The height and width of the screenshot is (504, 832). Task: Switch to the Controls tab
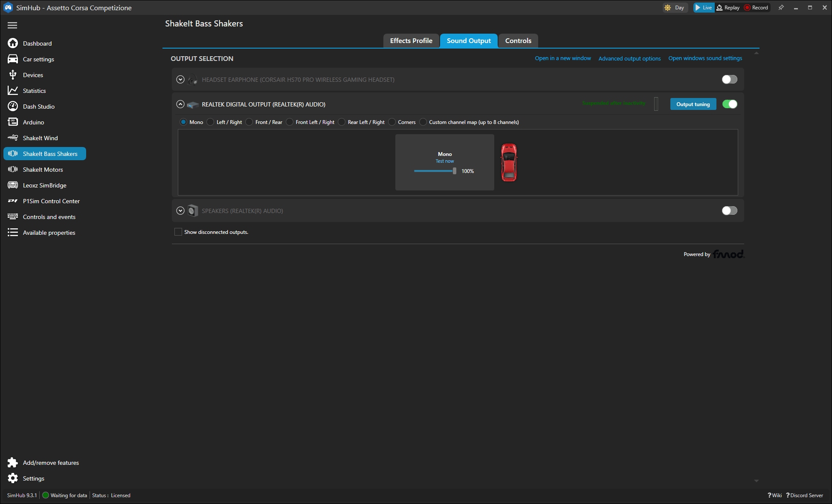518,41
